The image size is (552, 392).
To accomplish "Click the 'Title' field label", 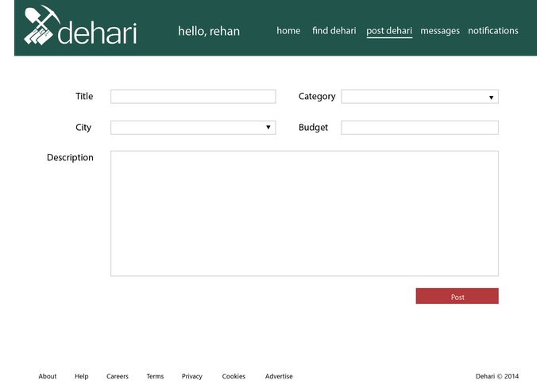I will pos(84,96).
